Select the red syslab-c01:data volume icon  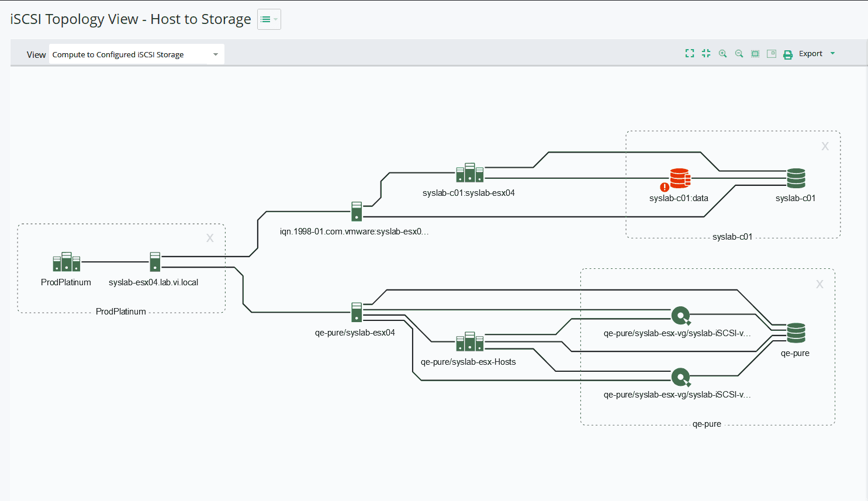(679, 178)
